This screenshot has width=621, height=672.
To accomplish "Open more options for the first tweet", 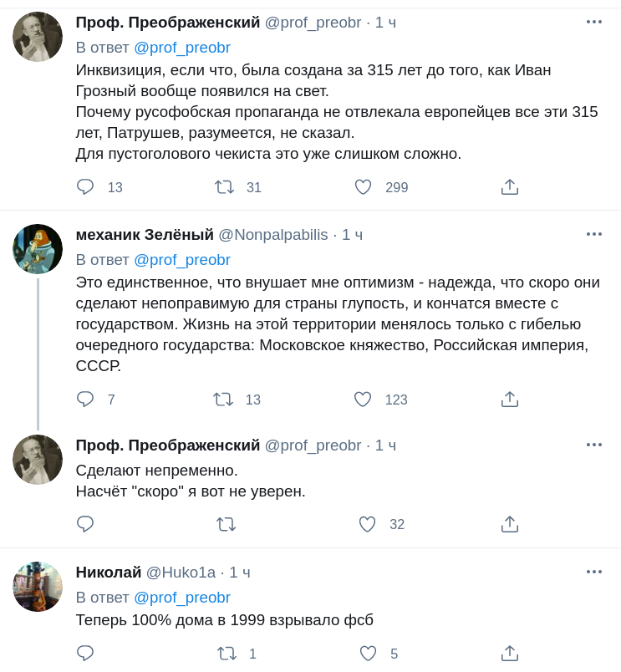I will click(593, 22).
